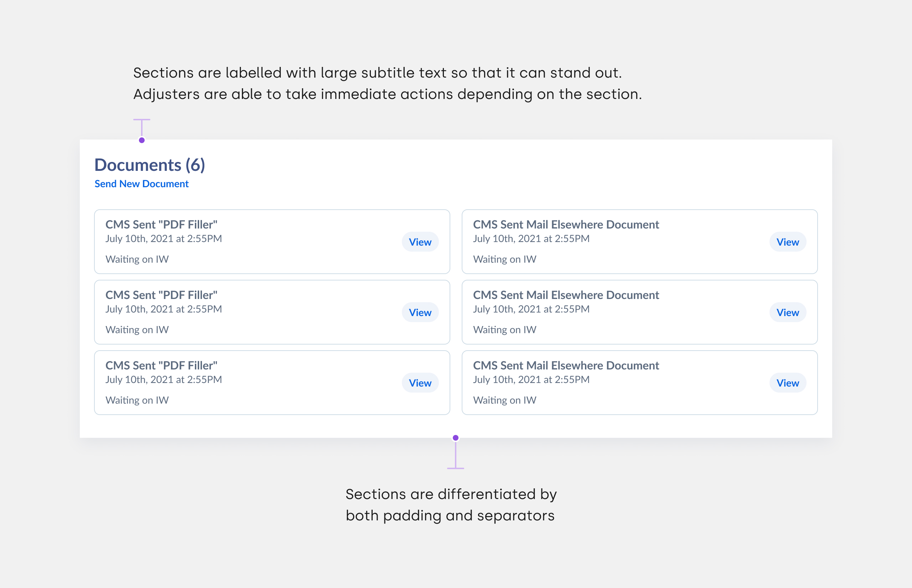912x588 pixels.
Task: View the third CMS Sent Mail Elsewhere Document
Action: (788, 383)
